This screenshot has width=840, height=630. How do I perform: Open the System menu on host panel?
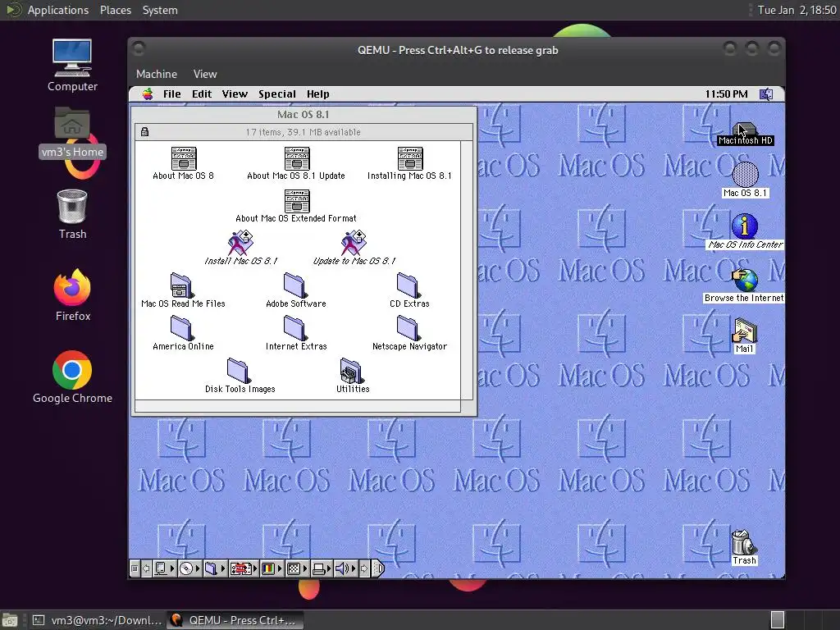(x=160, y=10)
